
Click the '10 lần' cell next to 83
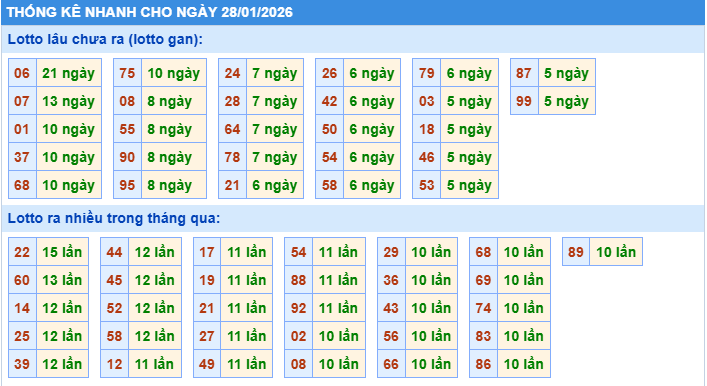point(523,336)
